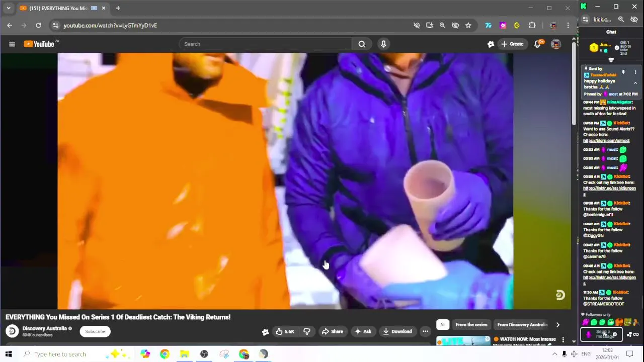Click the YouTube search magnifier button
Screen dimensions: 644x362
362,44
